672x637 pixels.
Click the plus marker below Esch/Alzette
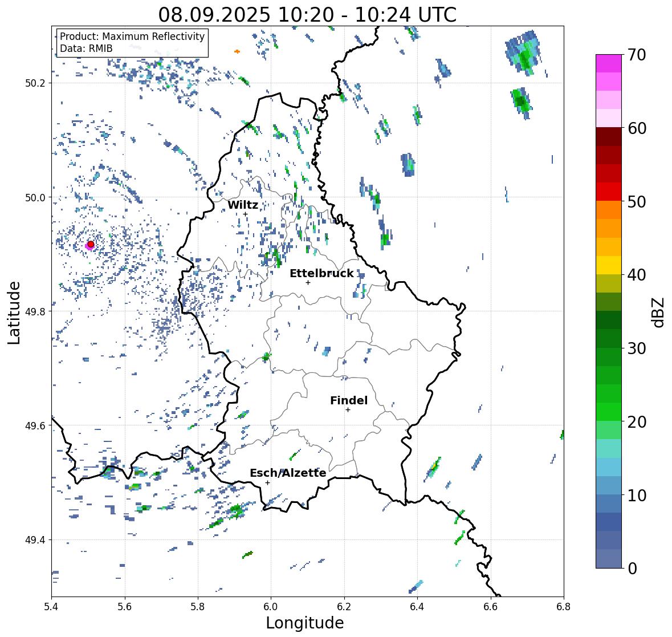pyautogui.click(x=267, y=482)
